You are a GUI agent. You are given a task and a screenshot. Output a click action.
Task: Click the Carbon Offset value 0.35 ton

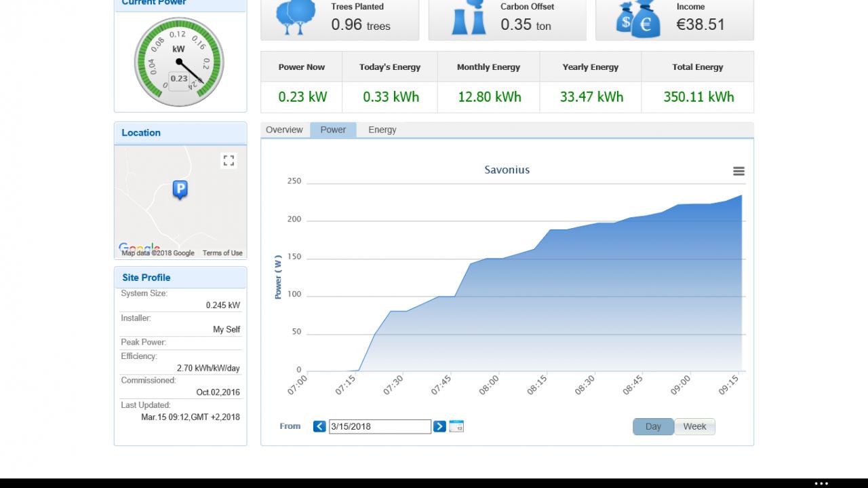pyautogui.click(x=526, y=25)
